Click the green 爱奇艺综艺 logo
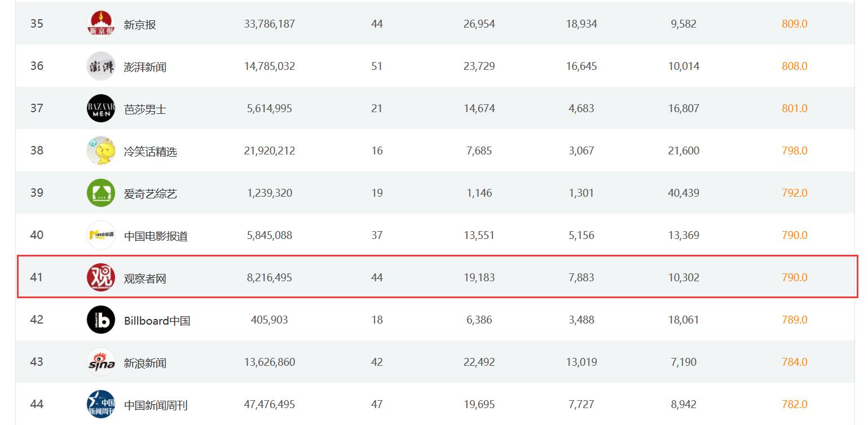The width and height of the screenshot is (868, 425). click(x=101, y=193)
